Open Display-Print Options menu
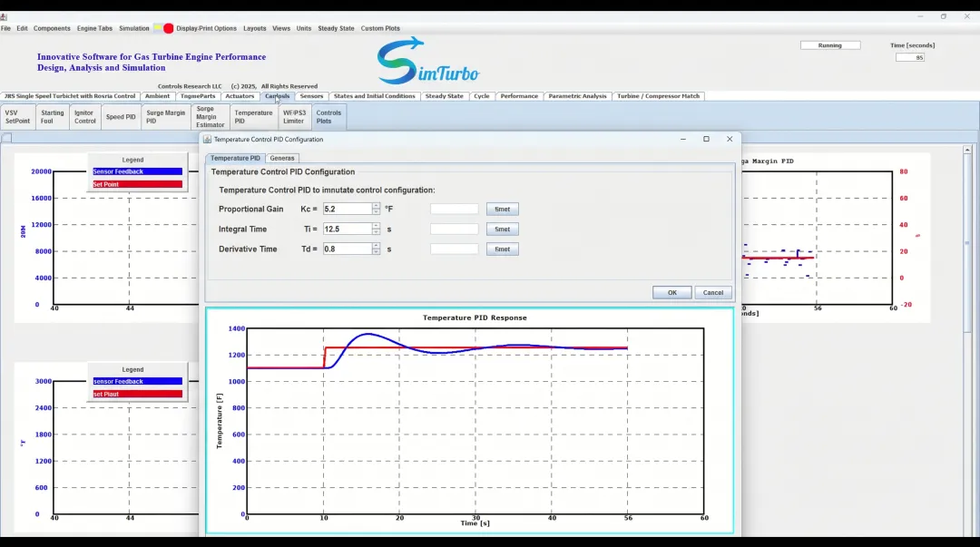980x547 pixels. pos(206,28)
